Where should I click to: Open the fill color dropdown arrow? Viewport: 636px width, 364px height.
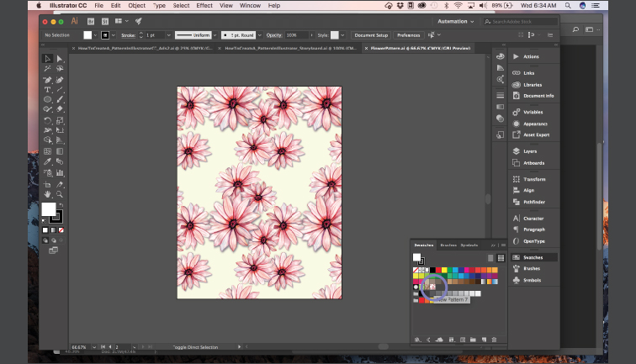[95, 35]
